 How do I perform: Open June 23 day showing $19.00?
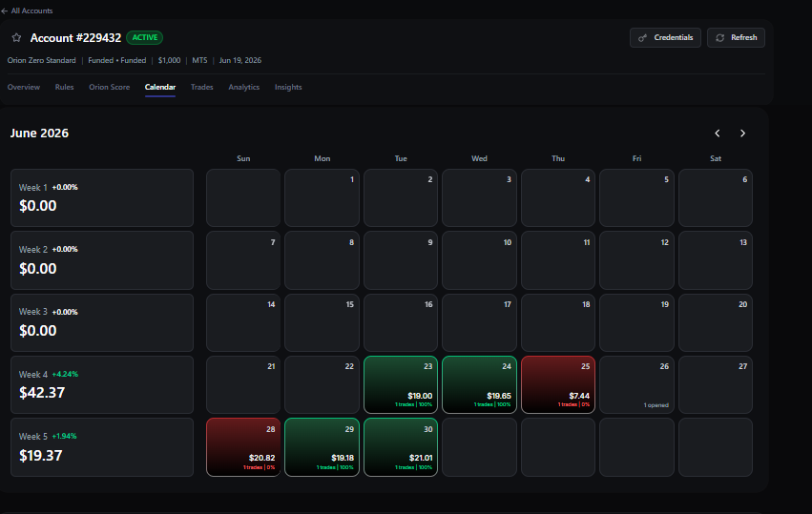(x=401, y=384)
